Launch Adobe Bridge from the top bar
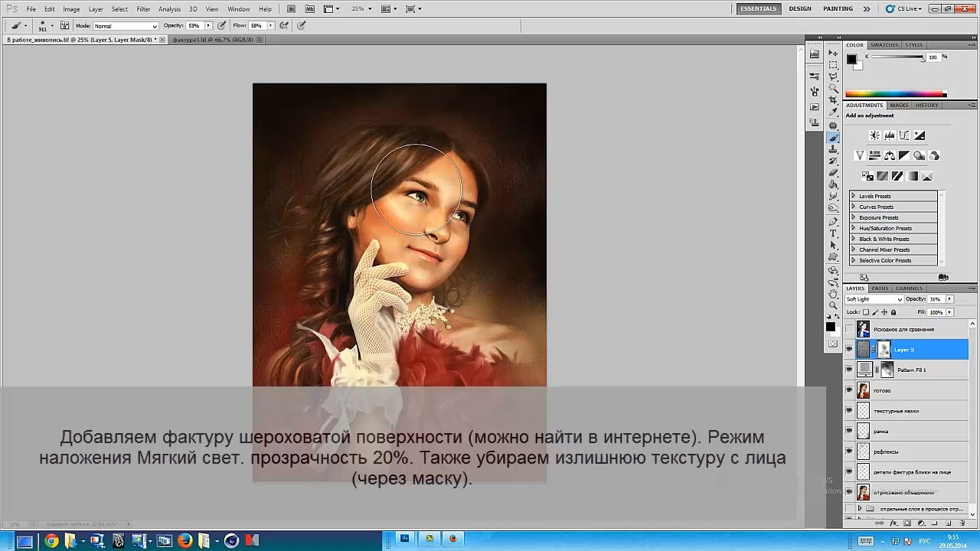The height and width of the screenshot is (551, 980). [x=292, y=9]
